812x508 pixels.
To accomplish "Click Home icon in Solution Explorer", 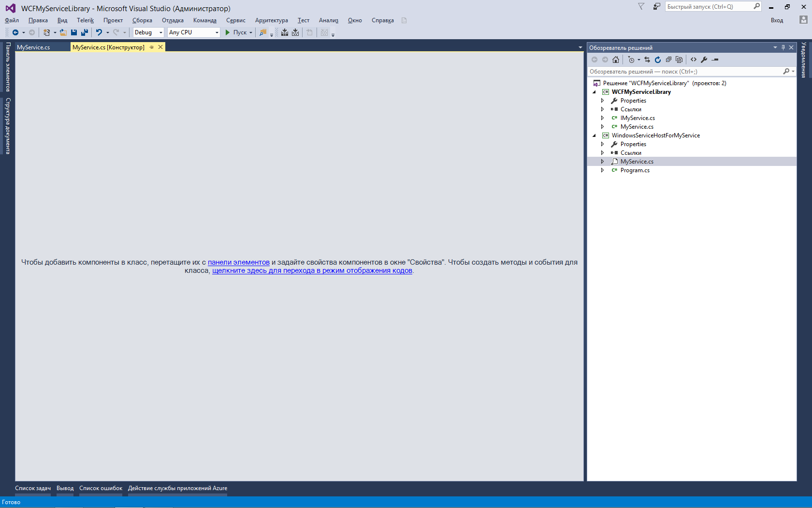I will (616, 60).
